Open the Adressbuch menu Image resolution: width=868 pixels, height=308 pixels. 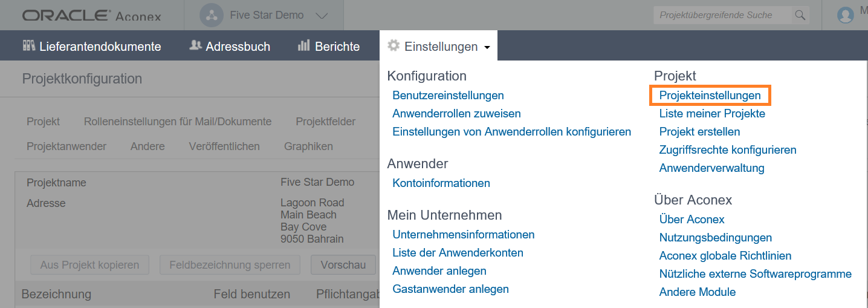(230, 46)
